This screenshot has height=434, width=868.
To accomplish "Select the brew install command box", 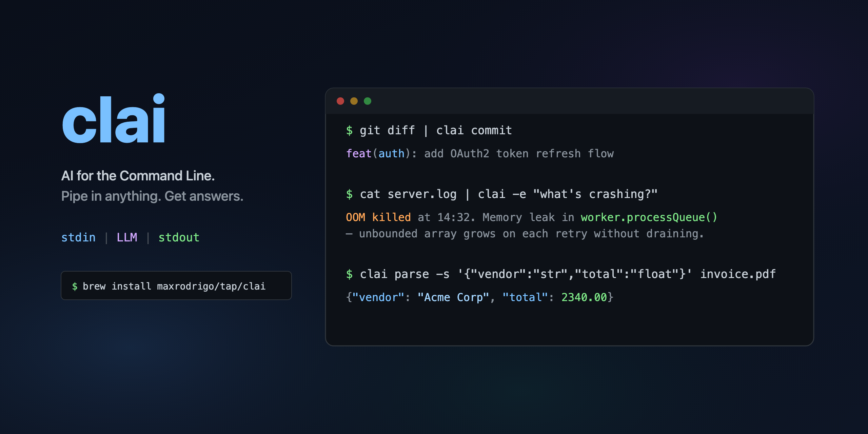I will [x=176, y=285].
